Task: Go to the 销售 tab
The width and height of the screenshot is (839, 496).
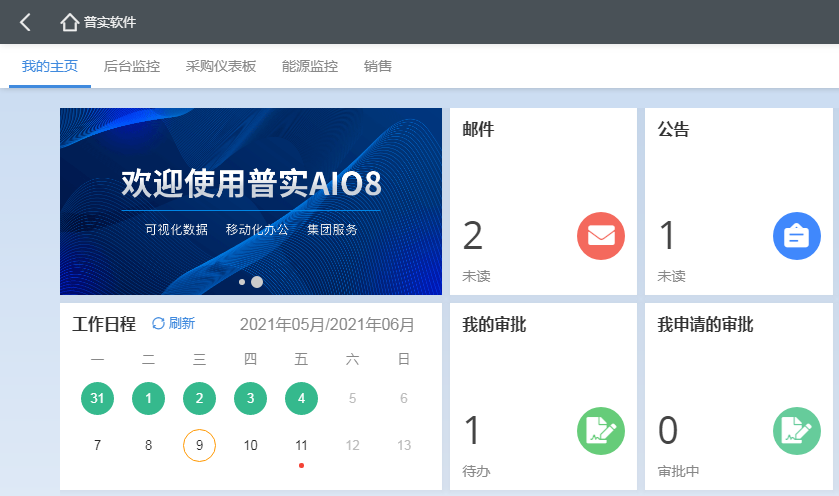Action: click(378, 67)
